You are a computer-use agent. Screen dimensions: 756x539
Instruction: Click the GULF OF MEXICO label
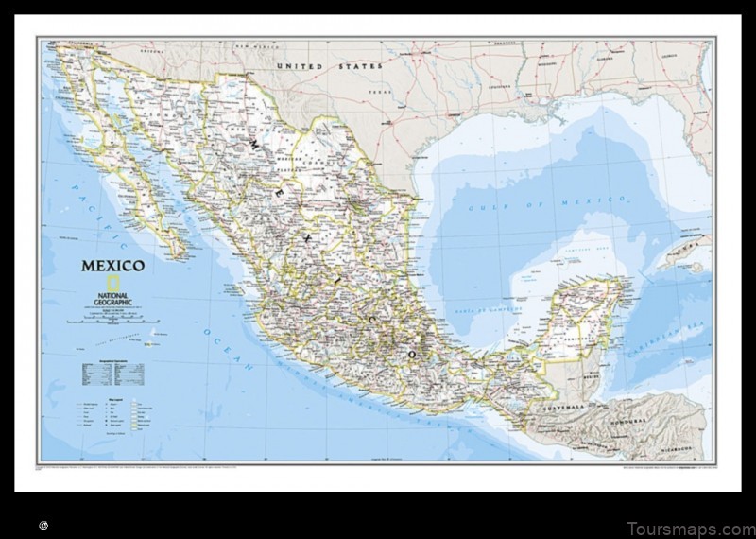(547, 203)
